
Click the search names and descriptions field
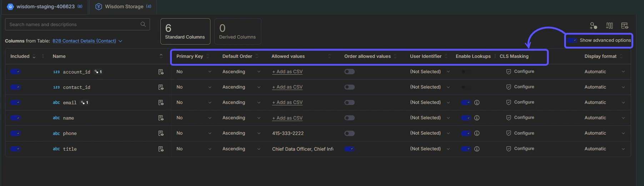point(77,24)
